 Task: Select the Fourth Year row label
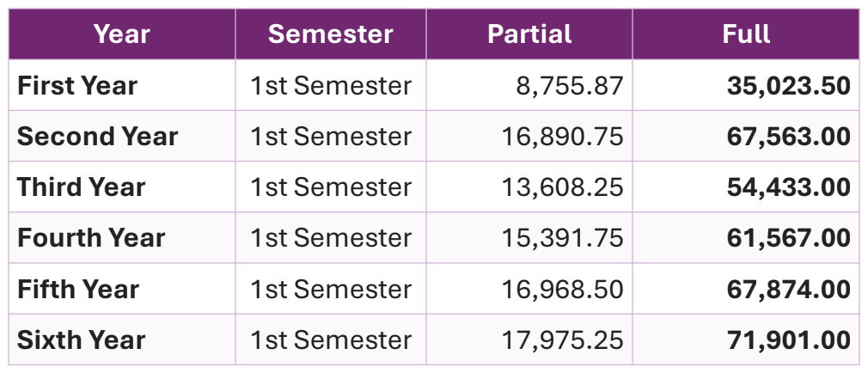click(x=91, y=238)
